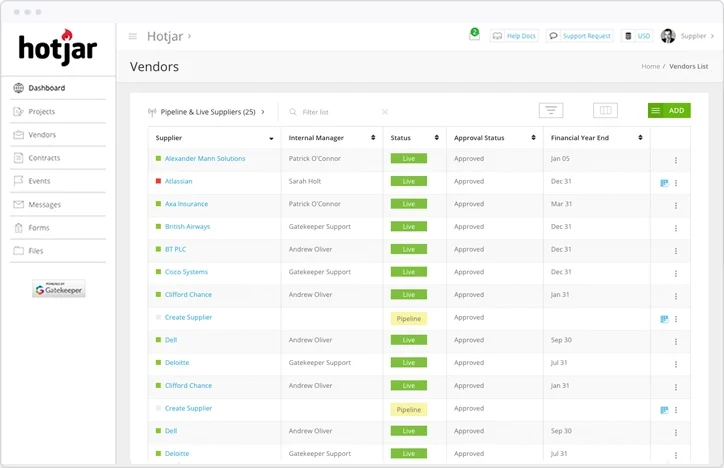724x468 pixels.
Task: Open the notifications icon with green badge
Action: click(x=474, y=35)
